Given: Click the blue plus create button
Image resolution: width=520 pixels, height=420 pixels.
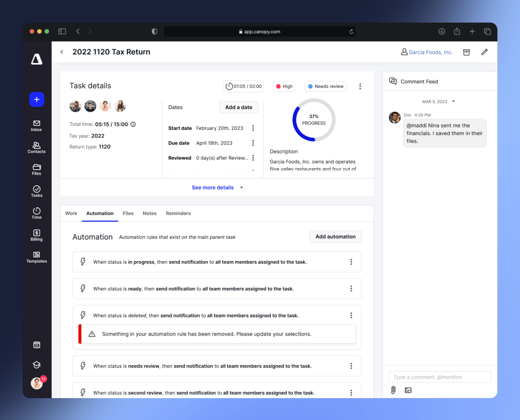Looking at the screenshot, I should 37,100.
